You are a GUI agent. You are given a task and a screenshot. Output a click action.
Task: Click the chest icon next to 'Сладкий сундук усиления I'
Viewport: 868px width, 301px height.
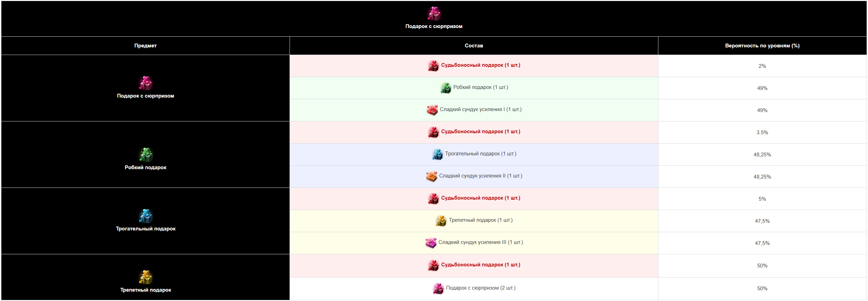(x=432, y=110)
